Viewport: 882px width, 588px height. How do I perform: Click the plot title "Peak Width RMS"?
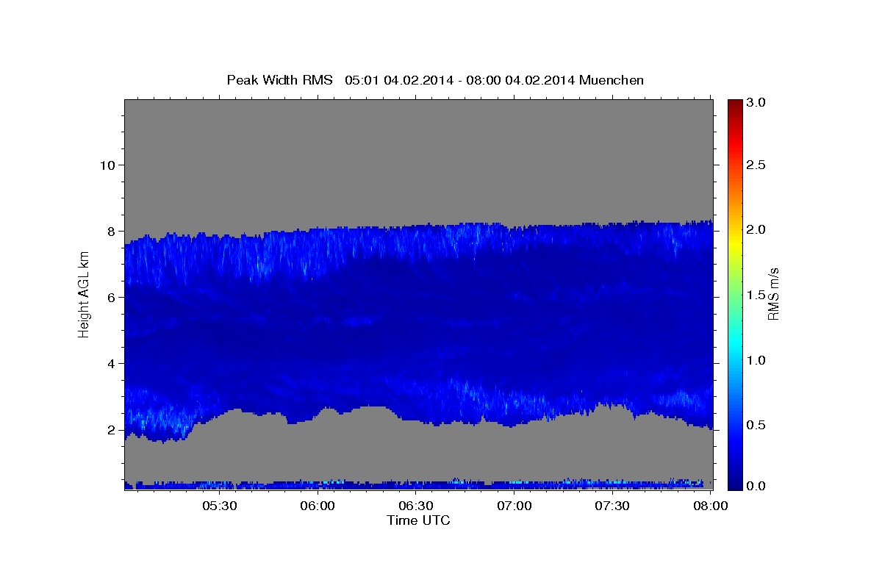coord(279,79)
